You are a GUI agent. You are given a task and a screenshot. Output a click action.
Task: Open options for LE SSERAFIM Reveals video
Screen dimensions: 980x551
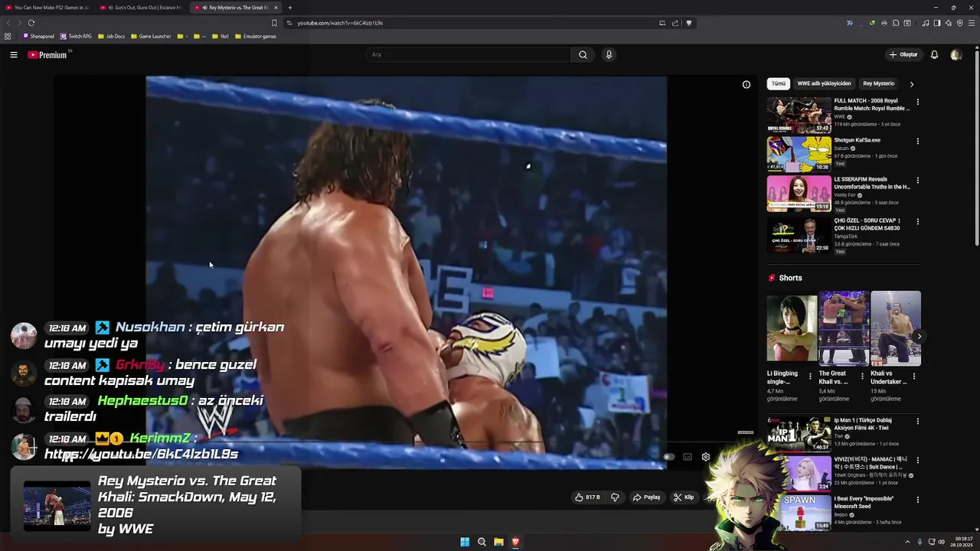[917, 181]
